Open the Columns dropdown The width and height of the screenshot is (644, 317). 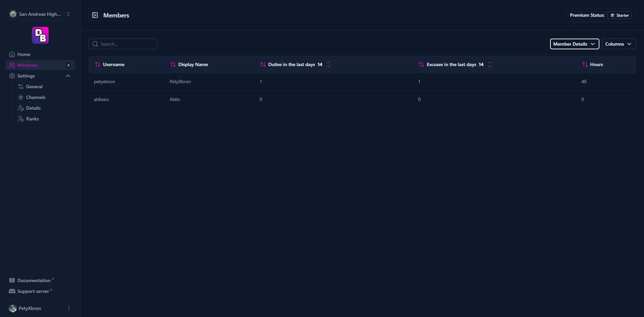[x=618, y=44]
